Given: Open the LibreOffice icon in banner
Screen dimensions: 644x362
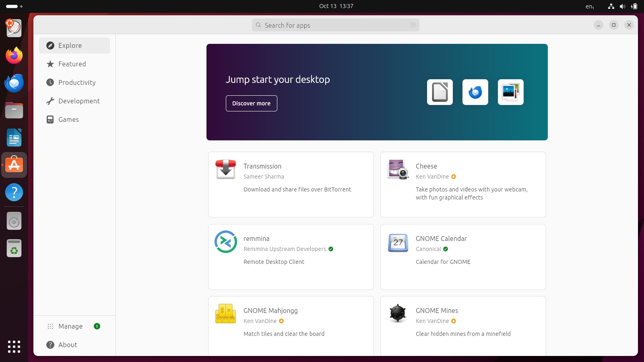Looking at the screenshot, I should pyautogui.click(x=440, y=92).
